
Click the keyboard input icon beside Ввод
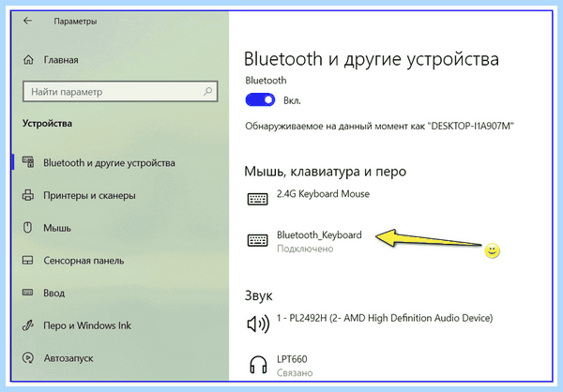pos(27,293)
